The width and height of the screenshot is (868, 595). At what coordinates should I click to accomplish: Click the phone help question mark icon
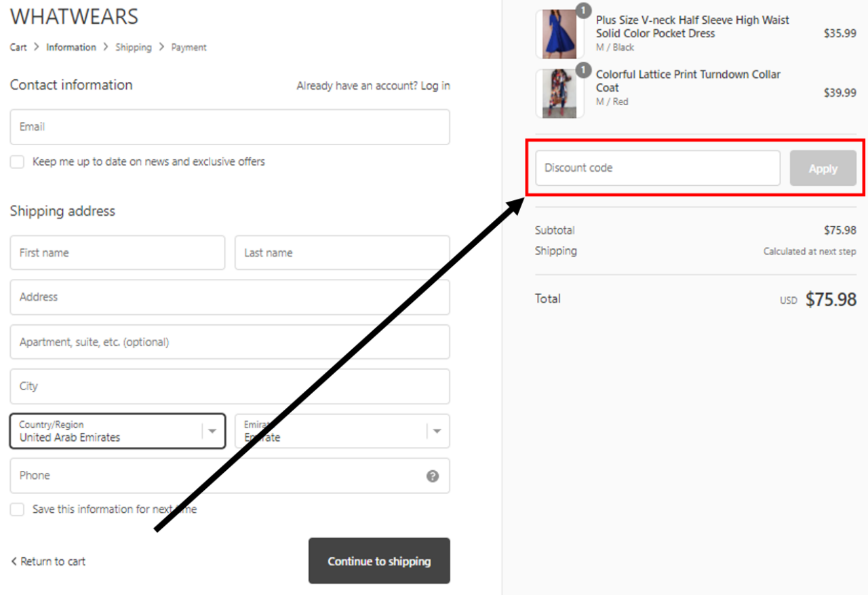click(433, 476)
